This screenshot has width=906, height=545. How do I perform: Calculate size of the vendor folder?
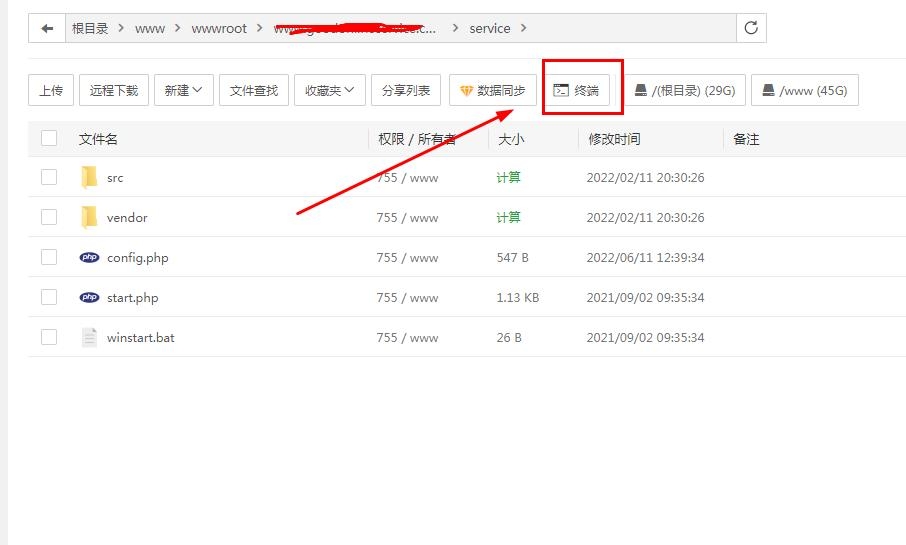tap(508, 217)
